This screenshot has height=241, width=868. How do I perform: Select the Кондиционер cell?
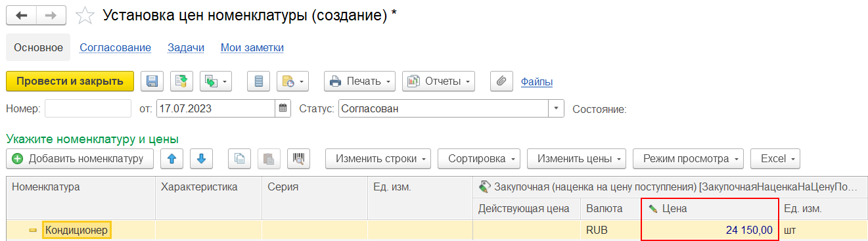click(x=77, y=230)
